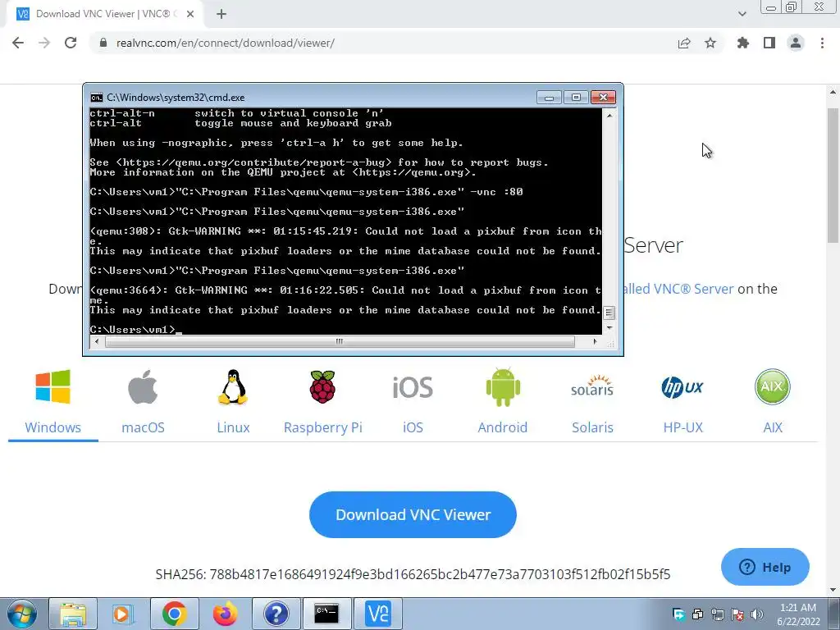Image resolution: width=840 pixels, height=630 pixels.
Task: Select the Solaris logo
Action: (x=592, y=386)
